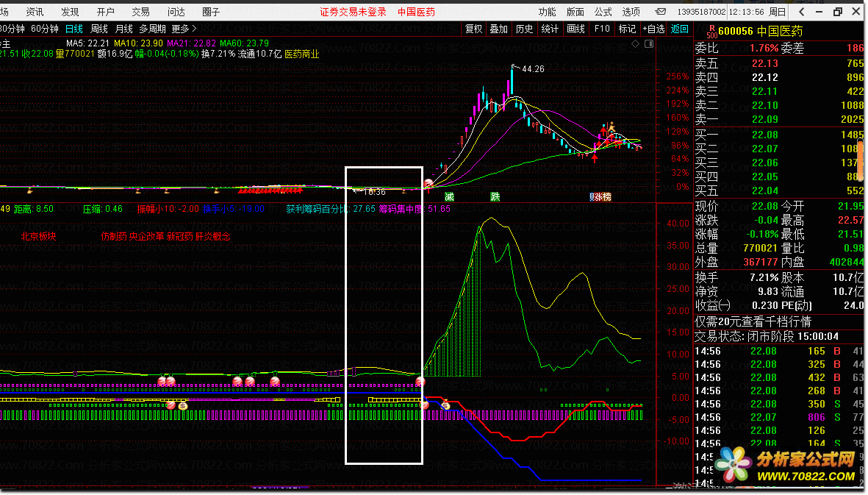The height and width of the screenshot is (495, 868).
Task: Click the 仿制药 concept tag
Action: pos(114,236)
